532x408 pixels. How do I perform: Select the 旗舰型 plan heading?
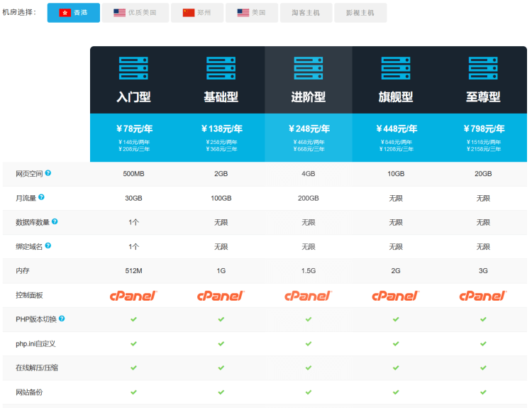pos(396,97)
